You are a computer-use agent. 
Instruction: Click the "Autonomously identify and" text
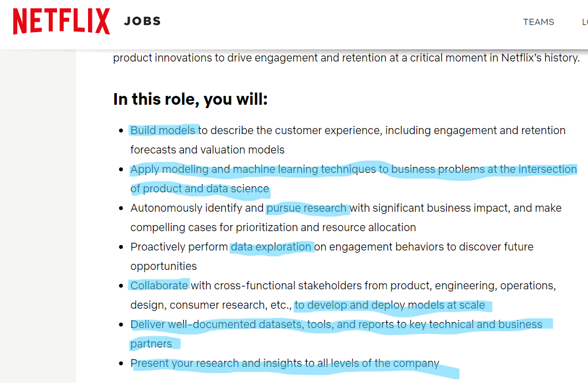coord(197,208)
